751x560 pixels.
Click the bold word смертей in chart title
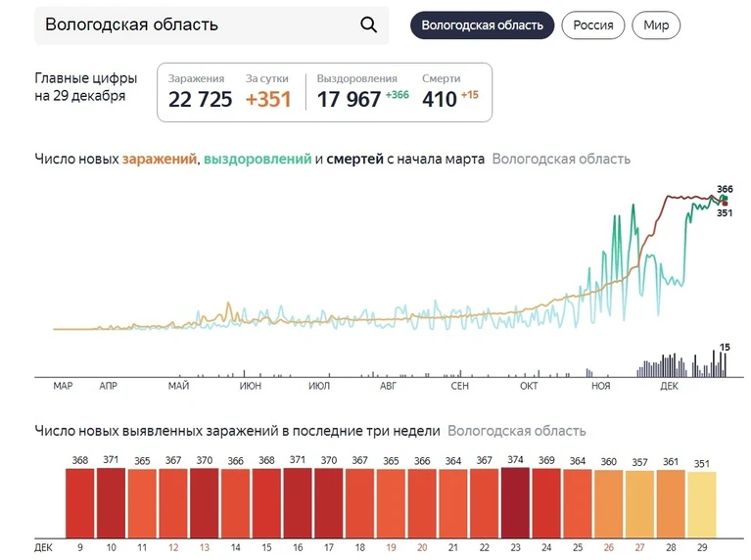pos(354,159)
